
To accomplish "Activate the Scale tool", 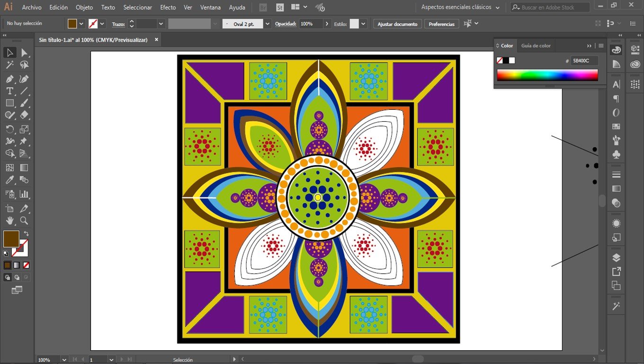I will point(24,129).
